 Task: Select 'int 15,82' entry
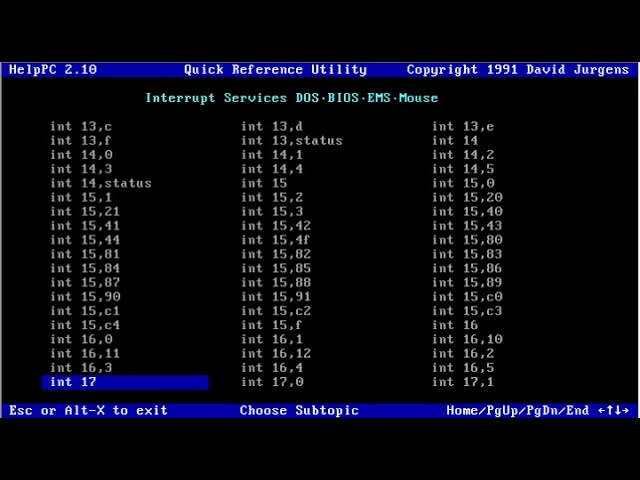(276, 254)
